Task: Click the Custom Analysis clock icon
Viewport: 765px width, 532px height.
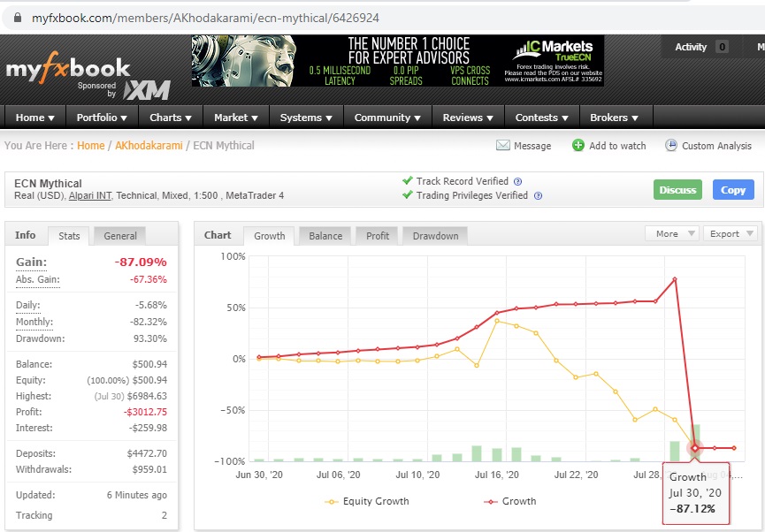Action: click(671, 145)
